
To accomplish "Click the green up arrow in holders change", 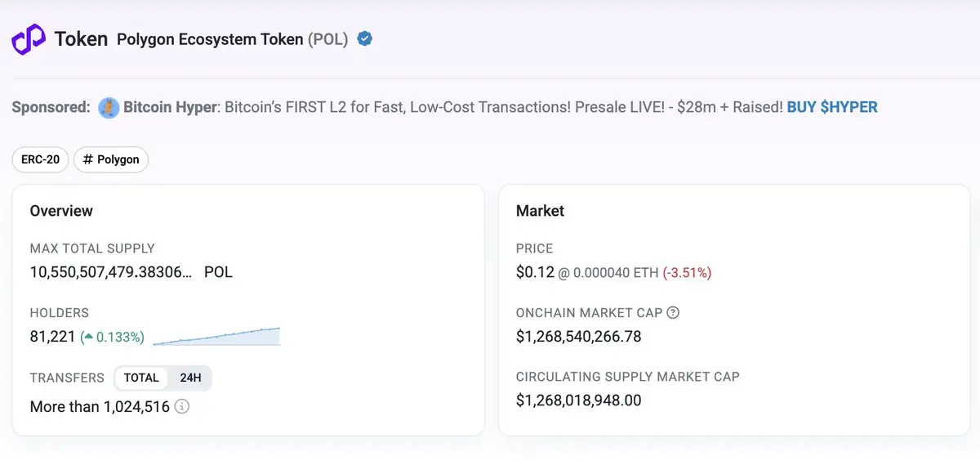I will coord(88,337).
